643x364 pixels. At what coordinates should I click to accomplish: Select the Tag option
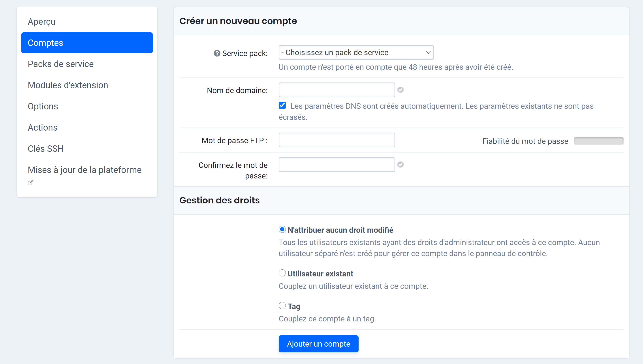[x=282, y=306]
